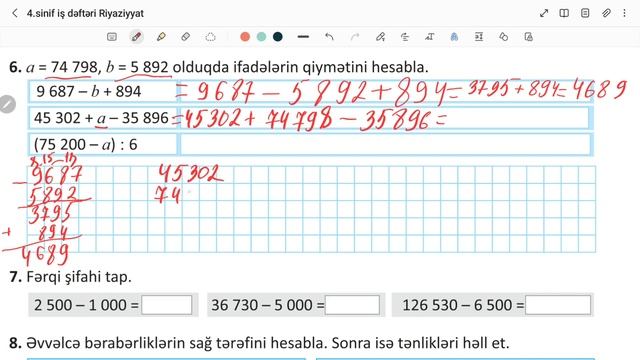Click the exercise 6 instruction text
The image size is (640, 360).
point(227,67)
